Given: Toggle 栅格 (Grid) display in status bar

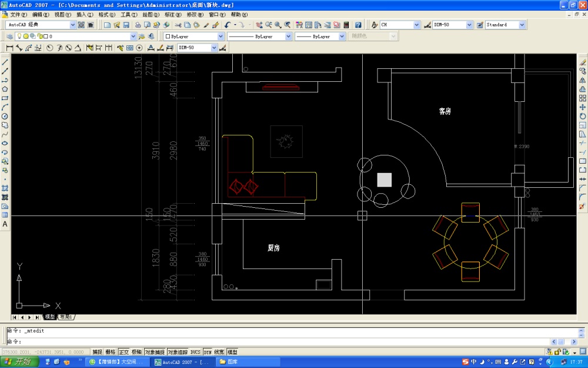Looking at the screenshot, I should coord(111,352).
